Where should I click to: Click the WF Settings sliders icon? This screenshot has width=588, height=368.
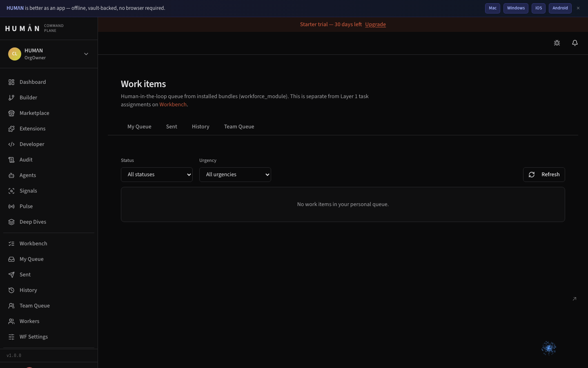pyautogui.click(x=11, y=337)
